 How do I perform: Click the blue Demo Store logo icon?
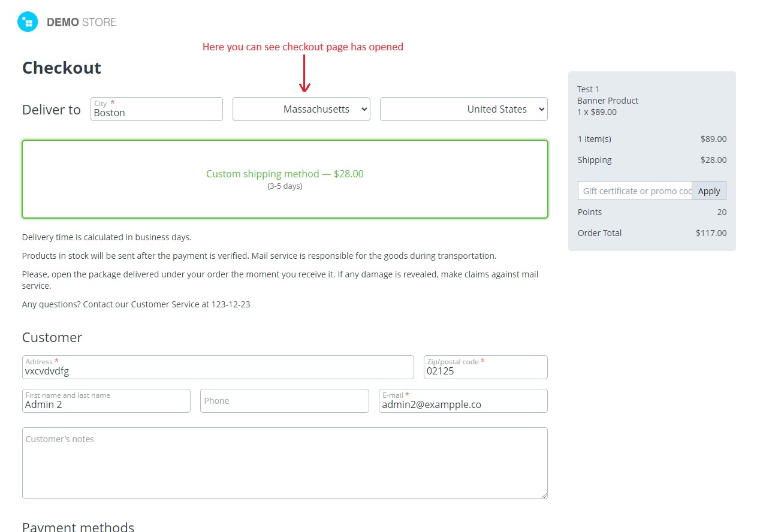click(28, 22)
